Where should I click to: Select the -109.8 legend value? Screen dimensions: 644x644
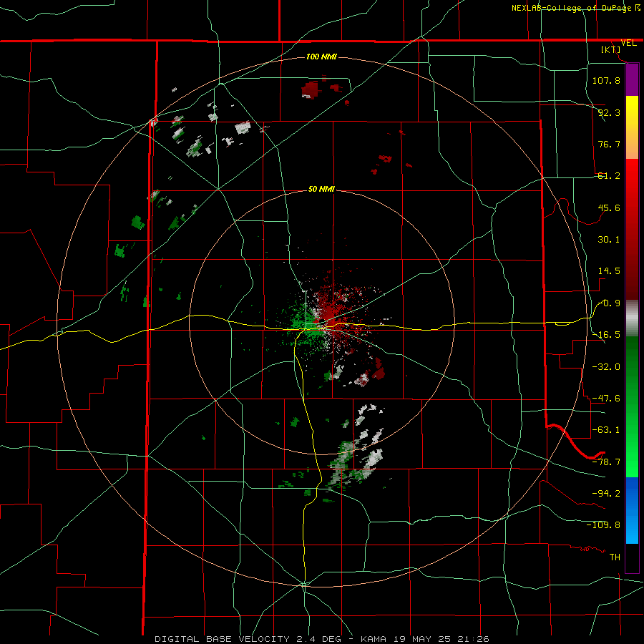[x=603, y=525]
